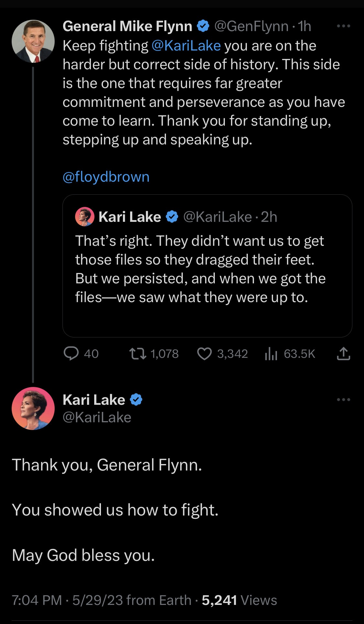Open more options on Kari Lake's reply
The image size is (364, 624).
[343, 400]
